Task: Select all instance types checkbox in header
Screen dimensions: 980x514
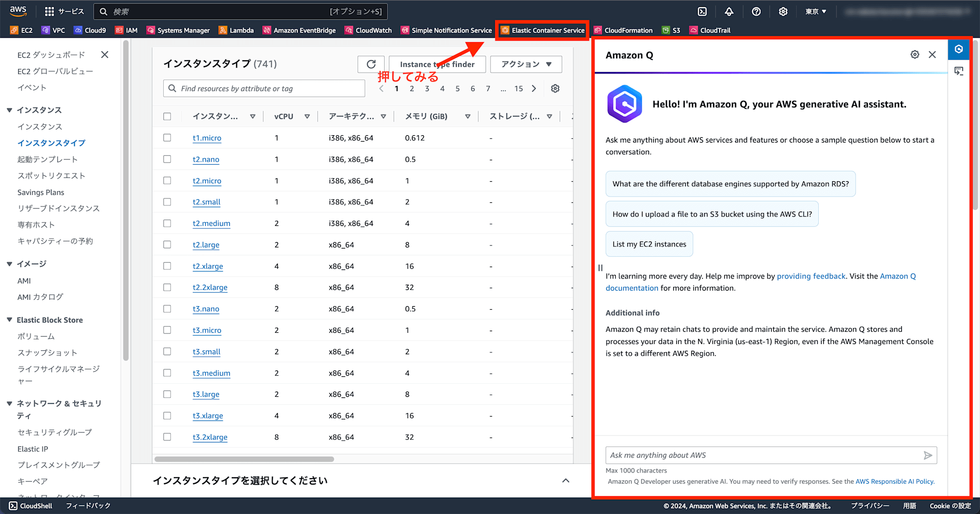Action: (x=167, y=117)
